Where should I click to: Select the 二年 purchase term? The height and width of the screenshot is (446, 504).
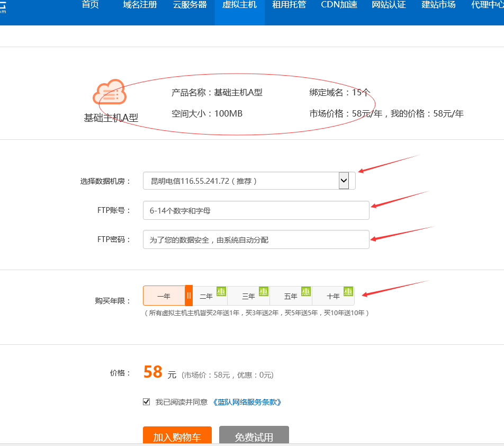tap(207, 296)
